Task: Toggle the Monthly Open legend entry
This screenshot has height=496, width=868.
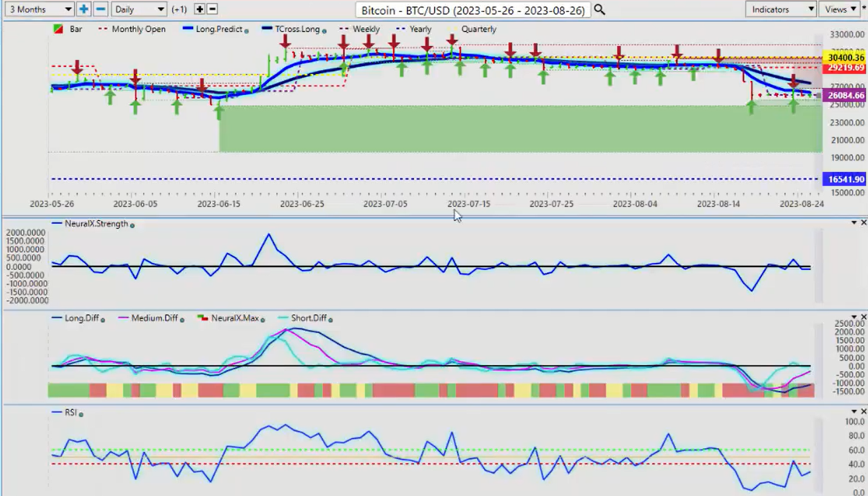Action: click(x=132, y=29)
